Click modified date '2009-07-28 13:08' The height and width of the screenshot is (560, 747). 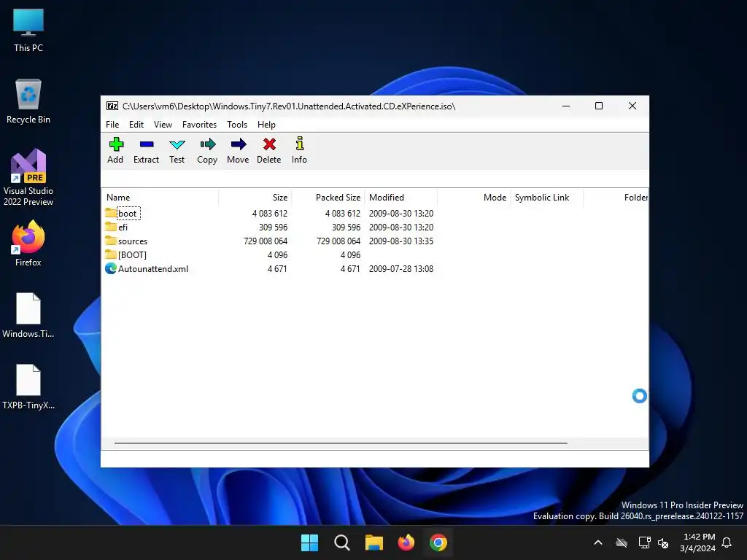point(401,268)
